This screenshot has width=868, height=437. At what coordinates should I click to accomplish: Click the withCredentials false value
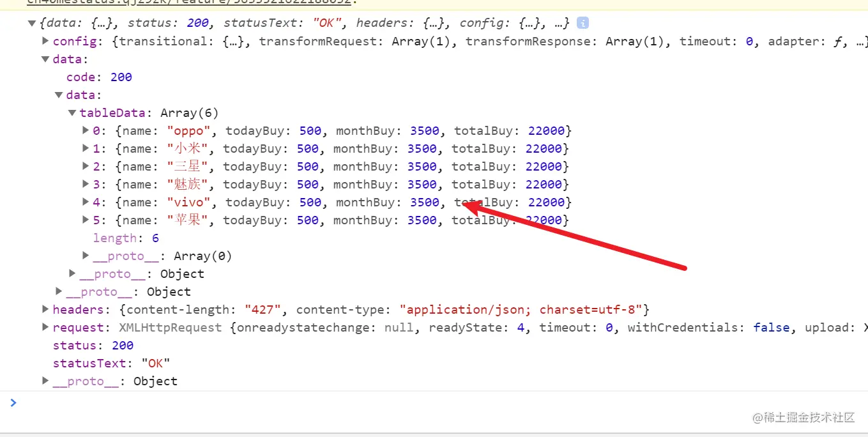pyautogui.click(x=771, y=328)
